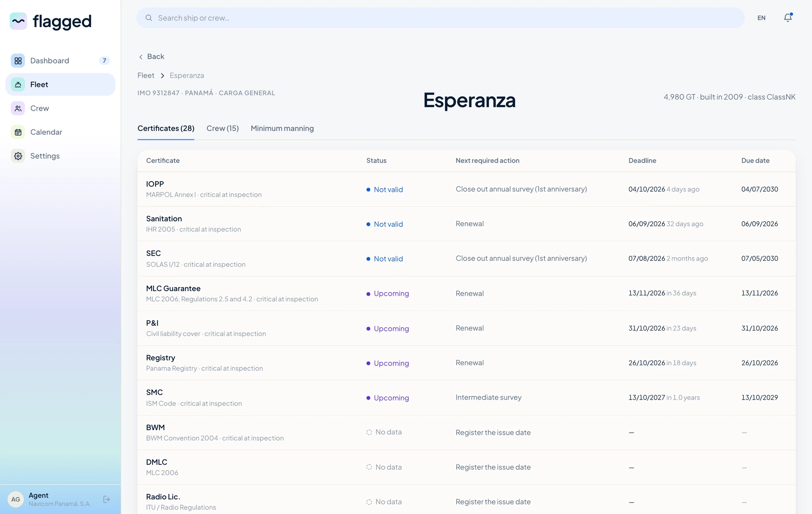This screenshot has width=812, height=514.
Task: Open the SMC certificate row
Action: pos(466,398)
